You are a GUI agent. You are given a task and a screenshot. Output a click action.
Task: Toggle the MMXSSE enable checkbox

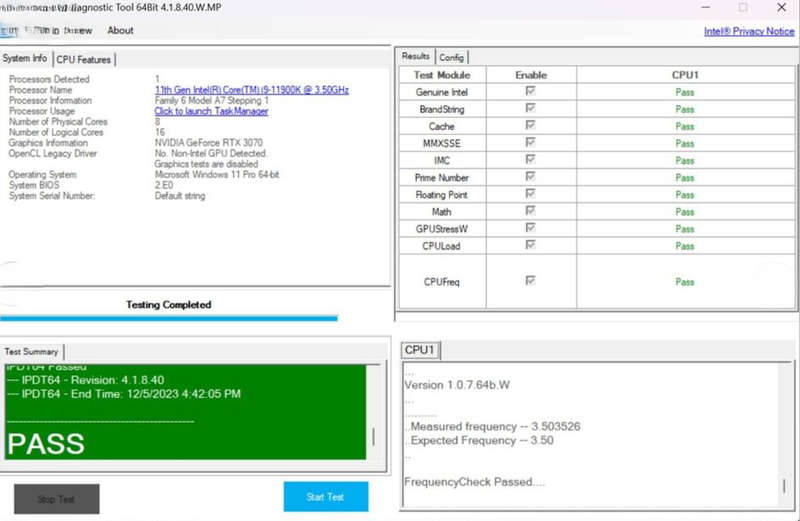point(530,142)
